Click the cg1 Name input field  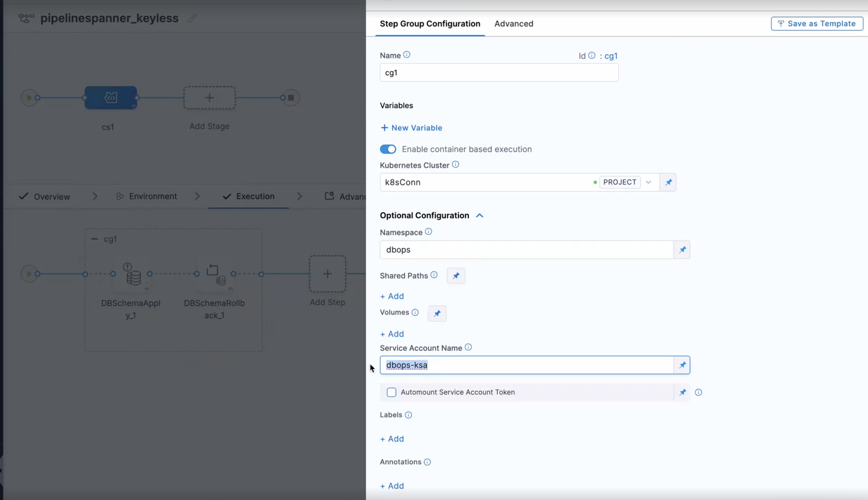[x=498, y=72]
